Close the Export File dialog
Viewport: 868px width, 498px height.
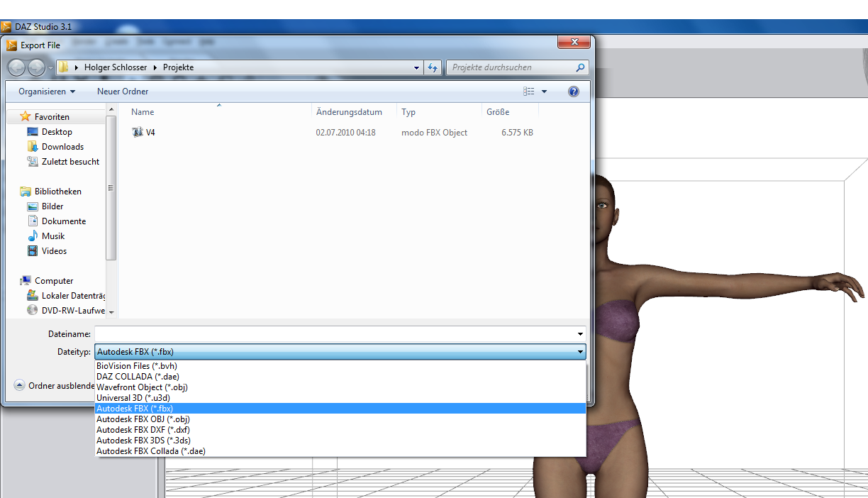(574, 43)
